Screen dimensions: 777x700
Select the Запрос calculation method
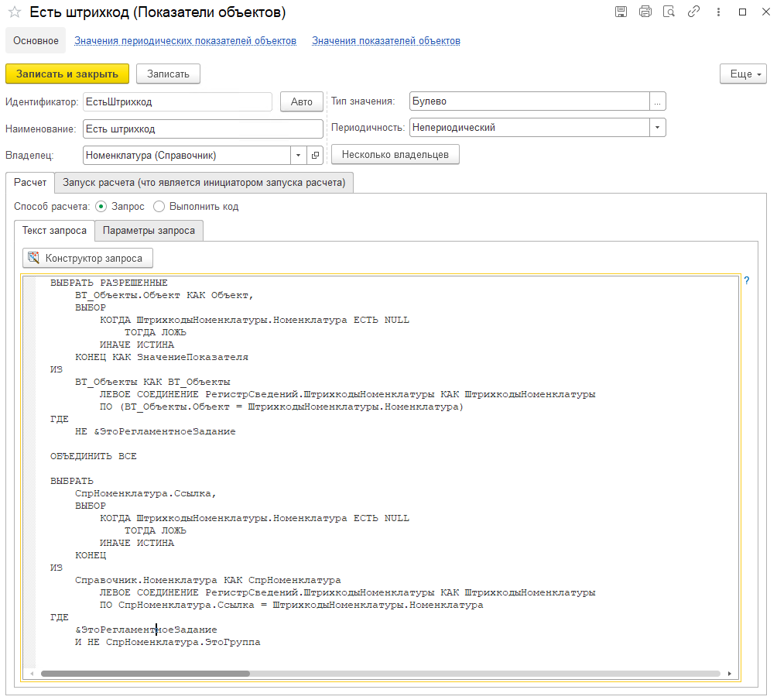pyautogui.click(x=101, y=206)
